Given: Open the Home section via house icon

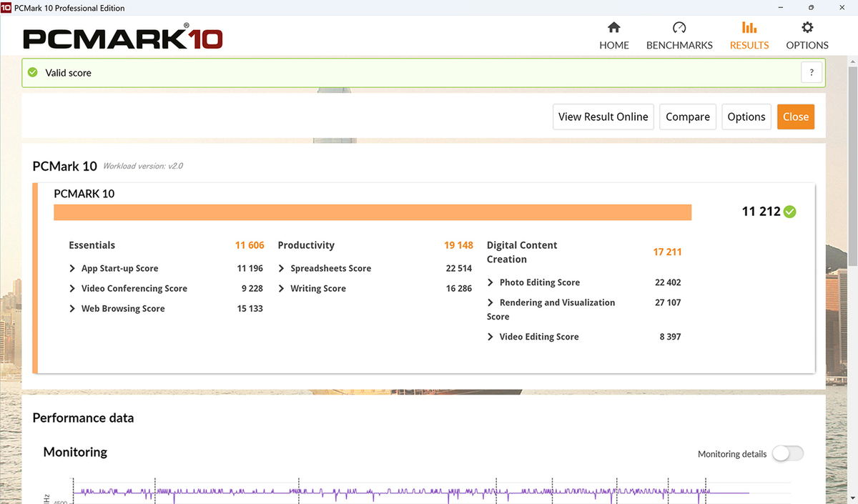Looking at the screenshot, I should (x=613, y=28).
